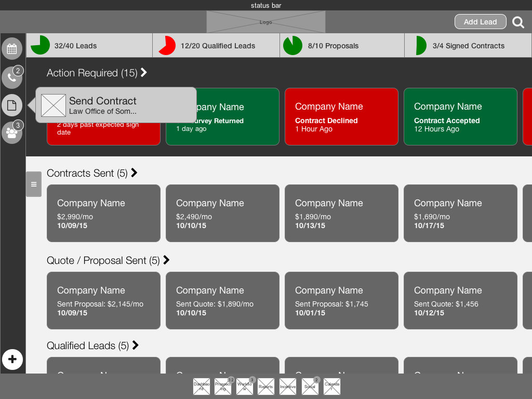Click the status bar label at top
This screenshot has width=532, height=399.
click(x=266, y=5)
